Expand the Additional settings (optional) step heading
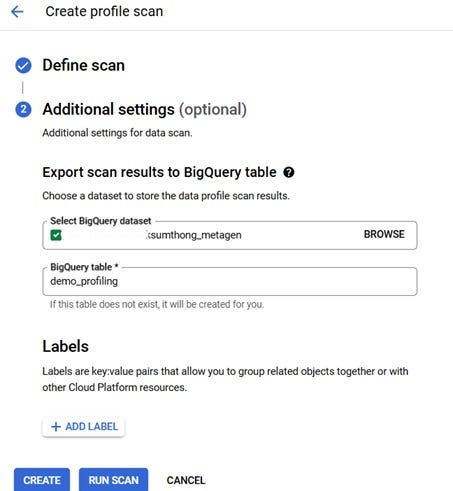This screenshot has height=491, width=453. [145, 109]
